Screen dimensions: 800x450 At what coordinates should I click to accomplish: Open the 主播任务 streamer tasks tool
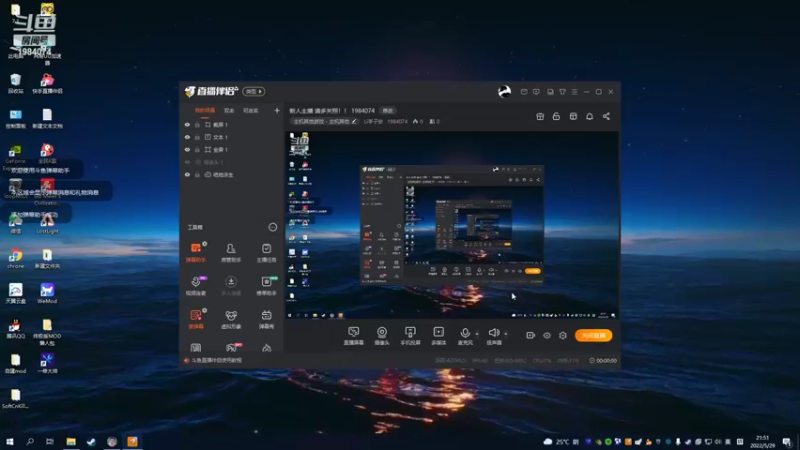pos(266,252)
